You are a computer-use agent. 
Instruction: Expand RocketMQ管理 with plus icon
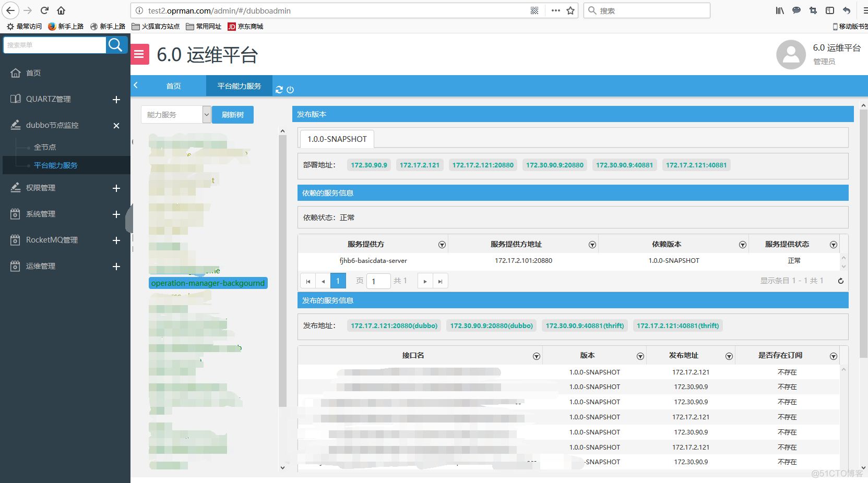click(116, 240)
